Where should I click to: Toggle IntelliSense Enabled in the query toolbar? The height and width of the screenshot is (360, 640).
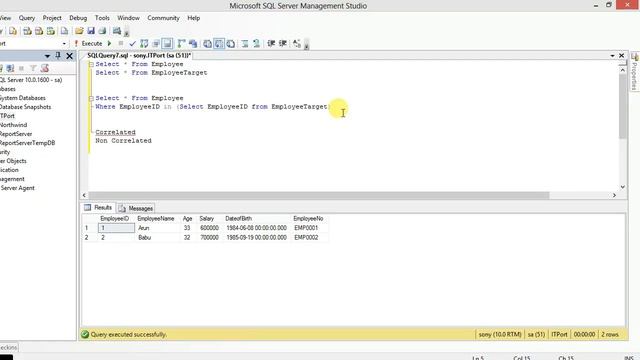(167, 43)
